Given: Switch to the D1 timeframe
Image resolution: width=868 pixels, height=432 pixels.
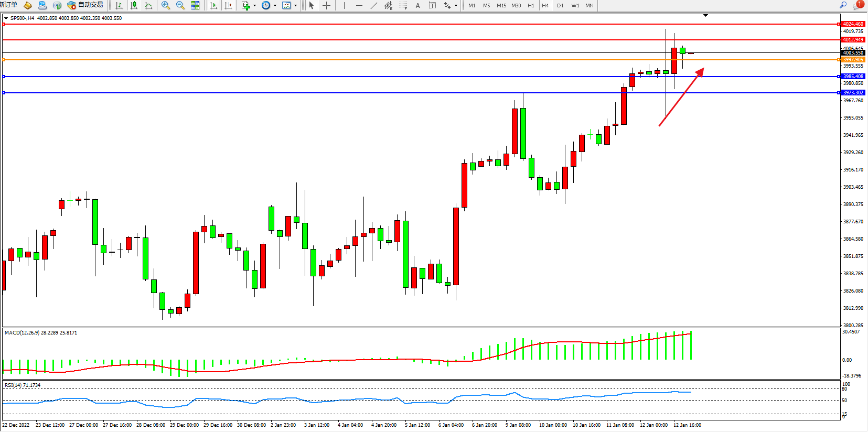Looking at the screenshot, I should [560, 5].
